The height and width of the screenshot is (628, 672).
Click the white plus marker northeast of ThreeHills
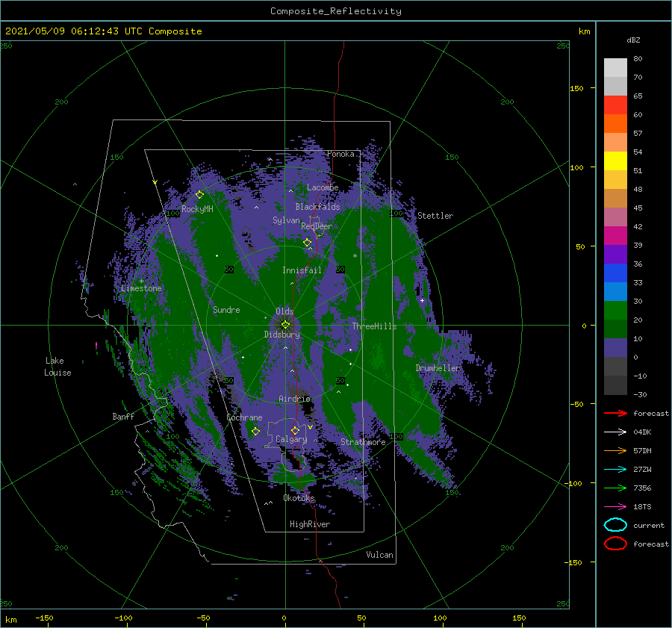pyautogui.click(x=422, y=300)
